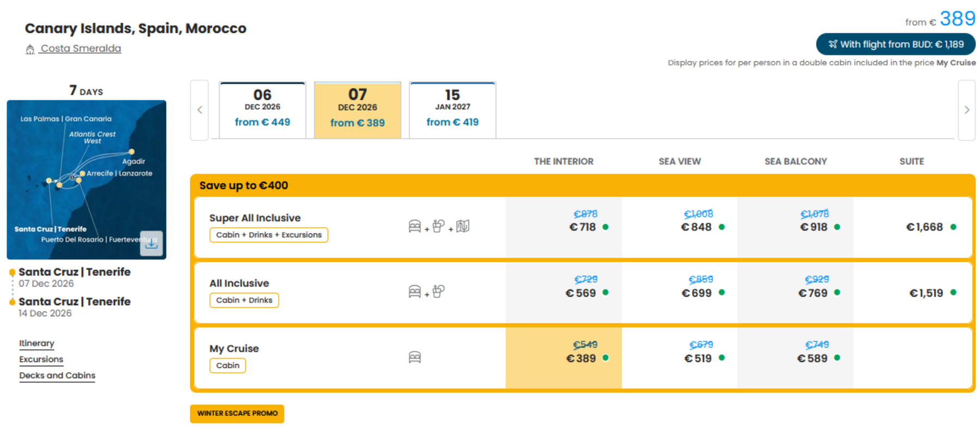This screenshot has height=436, width=980.
Task: Click the green availability dot by €1,668
Action: click(x=953, y=227)
